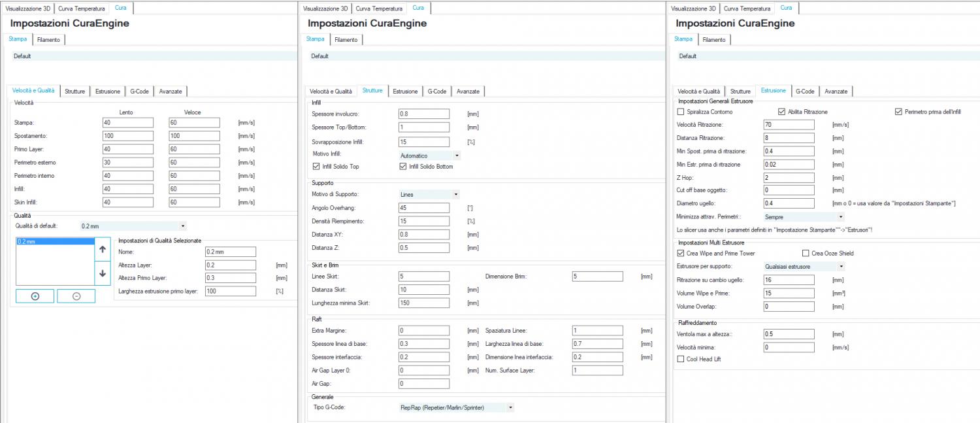This screenshot has width=980, height=423.
Task: Enable the Cool Head Lift option
Action: [x=681, y=359]
